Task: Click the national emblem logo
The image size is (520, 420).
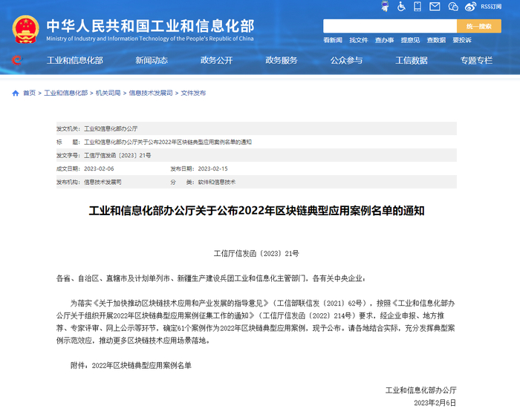Action: 25,29
